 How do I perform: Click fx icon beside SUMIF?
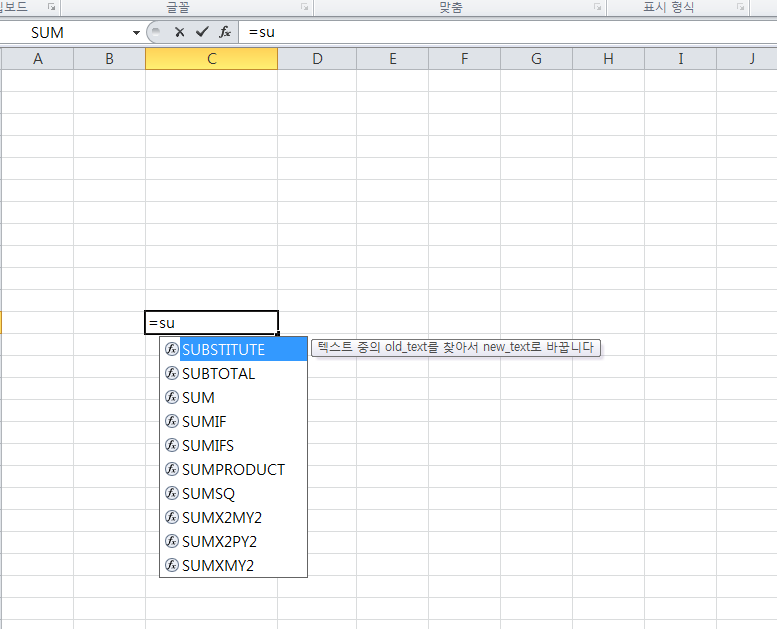pyautogui.click(x=171, y=421)
